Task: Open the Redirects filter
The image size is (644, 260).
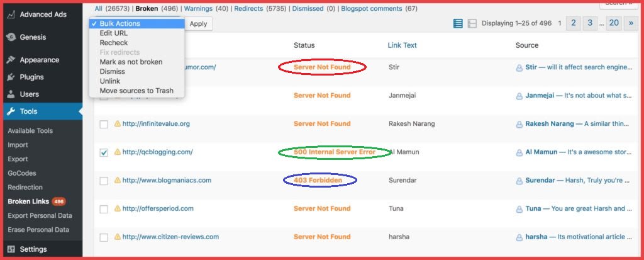Action: click(x=248, y=8)
